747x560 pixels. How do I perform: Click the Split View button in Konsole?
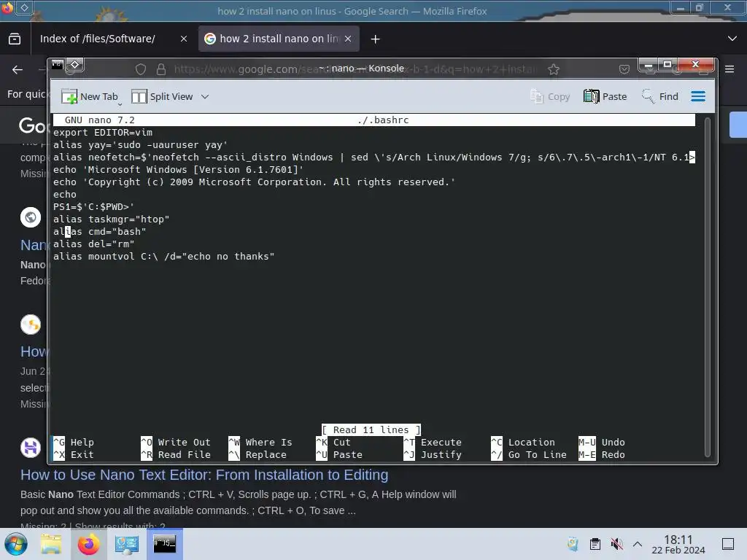click(162, 97)
